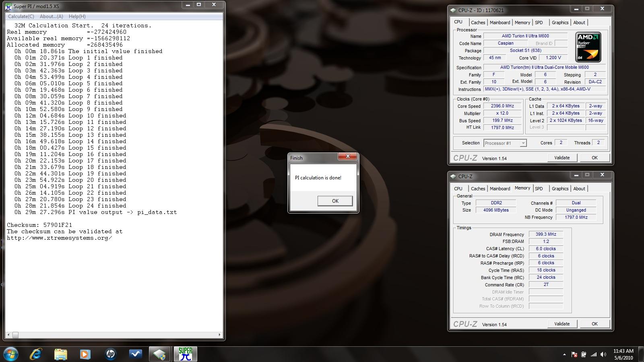Click the AMD Turion II Ultra M600 name field

click(x=525, y=36)
